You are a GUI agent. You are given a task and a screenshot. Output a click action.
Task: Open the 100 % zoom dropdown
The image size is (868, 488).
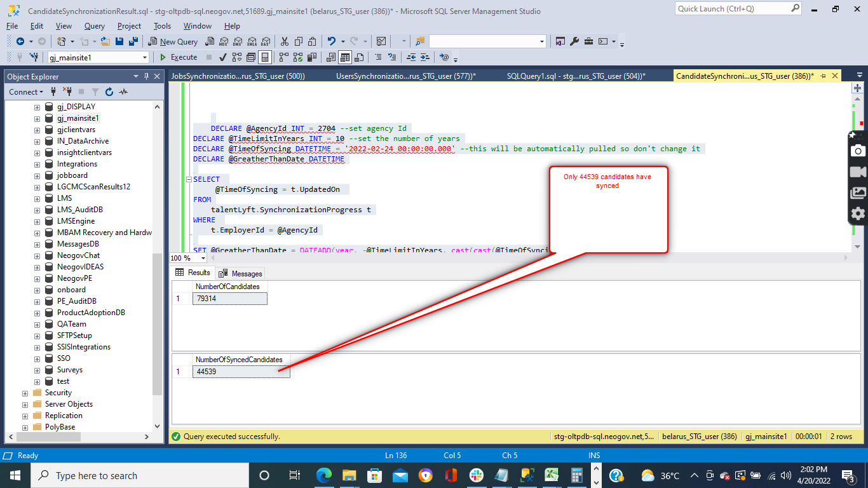(203, 258)
